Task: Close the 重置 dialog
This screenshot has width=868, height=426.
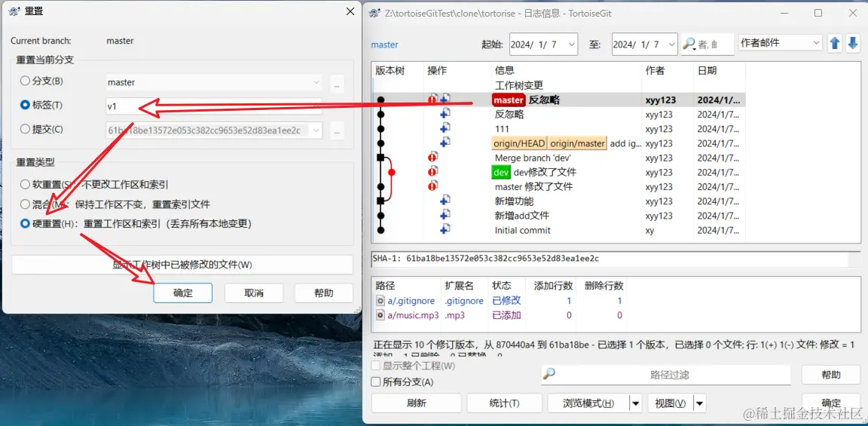Action: pos(350,11)
